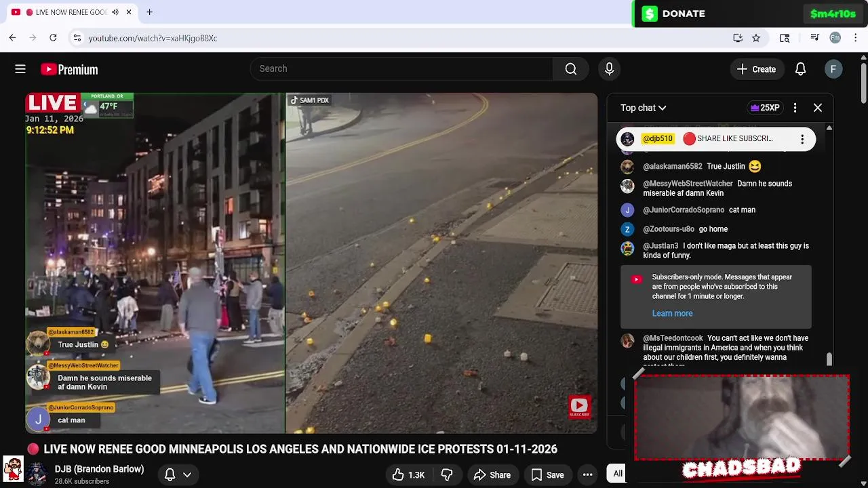
Task: Click the @Zootours-u8o chat username
Action: click(669, 229)
